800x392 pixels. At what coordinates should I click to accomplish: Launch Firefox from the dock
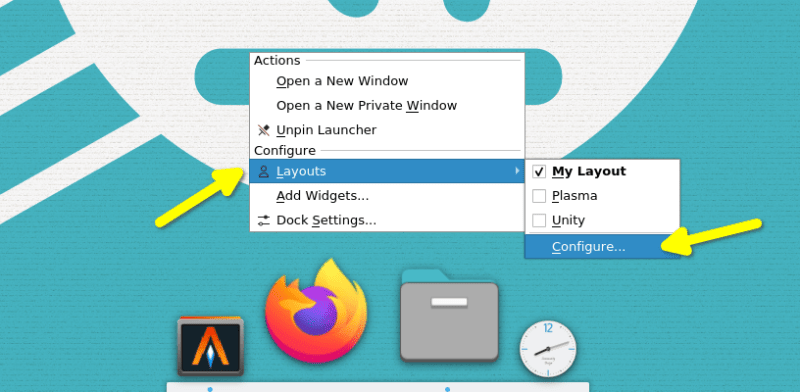(316, 311)
